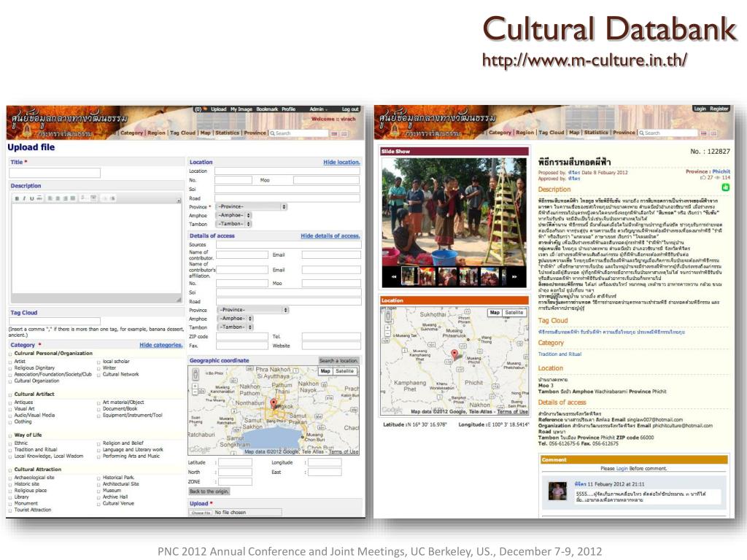
Task: Open the Province dropdown in Details of access
Action: (x=253, y=310)
